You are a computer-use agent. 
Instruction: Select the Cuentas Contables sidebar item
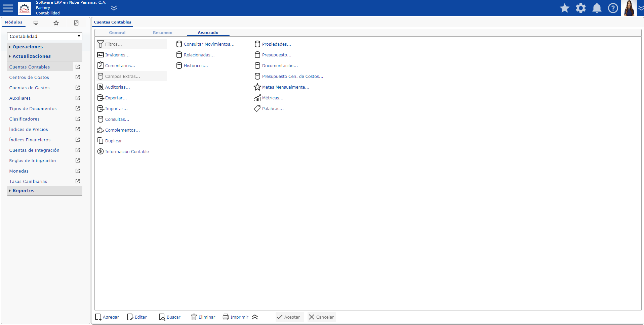pyautogui.click(x=40, y=67)
